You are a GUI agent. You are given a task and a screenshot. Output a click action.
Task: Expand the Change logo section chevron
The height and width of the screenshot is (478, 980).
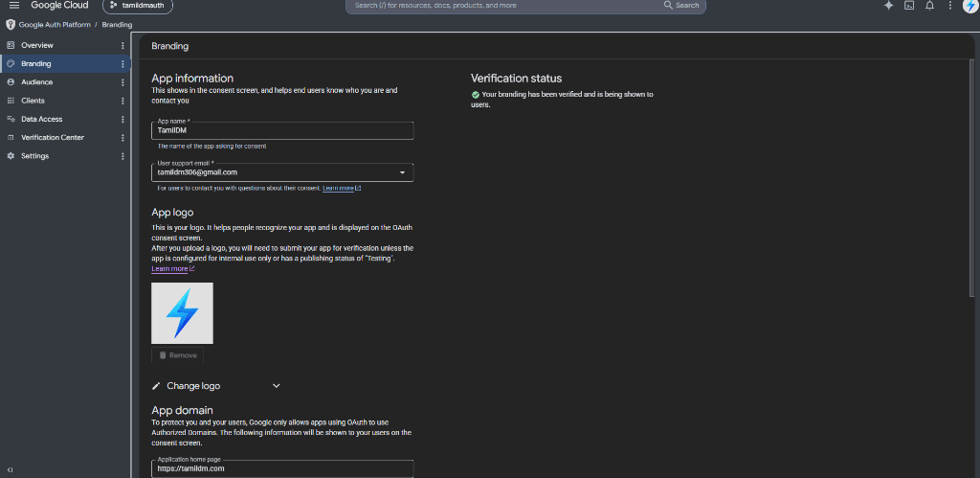tap(277, 386)
